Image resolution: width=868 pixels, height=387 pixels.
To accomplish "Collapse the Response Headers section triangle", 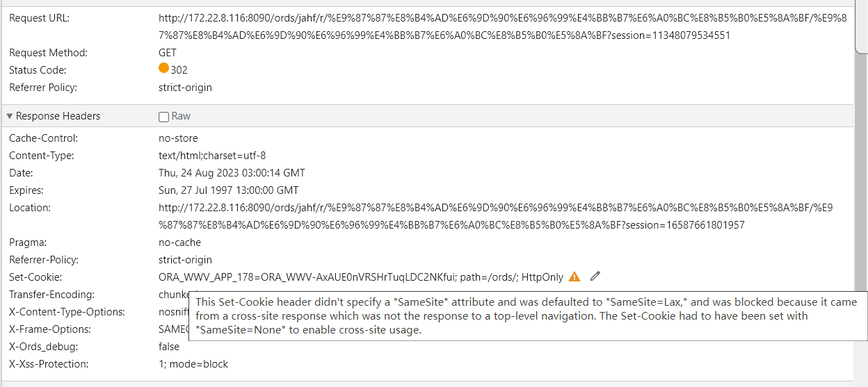I will click(x=10, y=116).
